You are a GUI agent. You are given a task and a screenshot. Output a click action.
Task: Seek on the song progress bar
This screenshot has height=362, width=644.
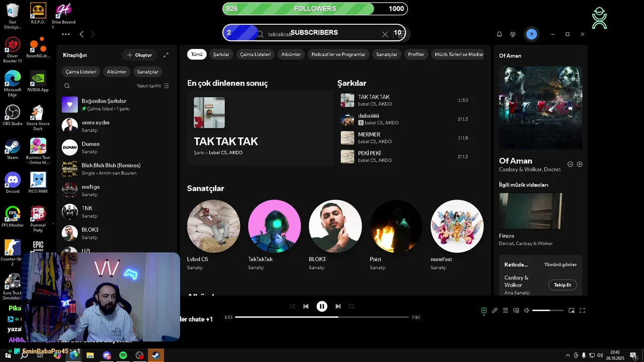(x=322, y=317)
